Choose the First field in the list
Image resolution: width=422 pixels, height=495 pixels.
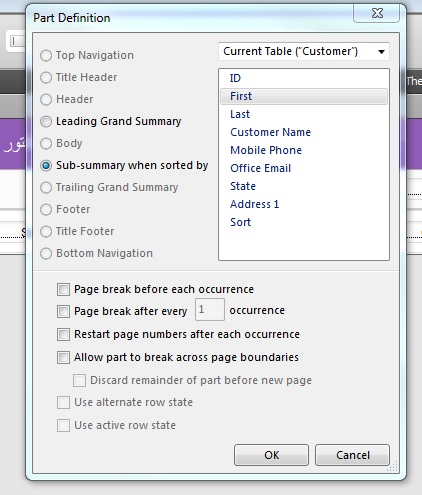[304, 96]
